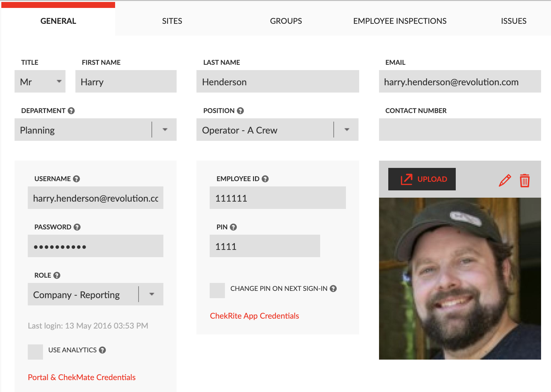Expand the Role dropdown arrow

pyautogui.click(x=151, y=294)
